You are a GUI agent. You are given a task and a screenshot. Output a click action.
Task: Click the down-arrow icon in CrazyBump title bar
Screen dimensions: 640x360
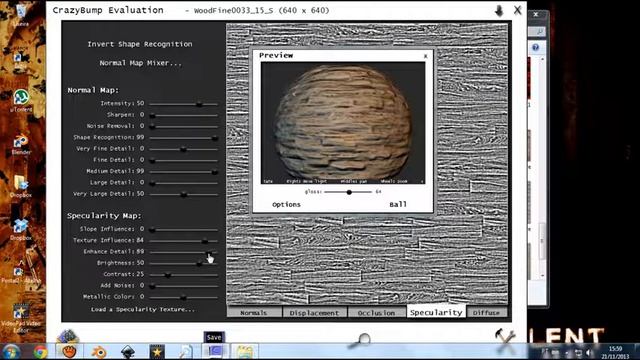point(499,11)
